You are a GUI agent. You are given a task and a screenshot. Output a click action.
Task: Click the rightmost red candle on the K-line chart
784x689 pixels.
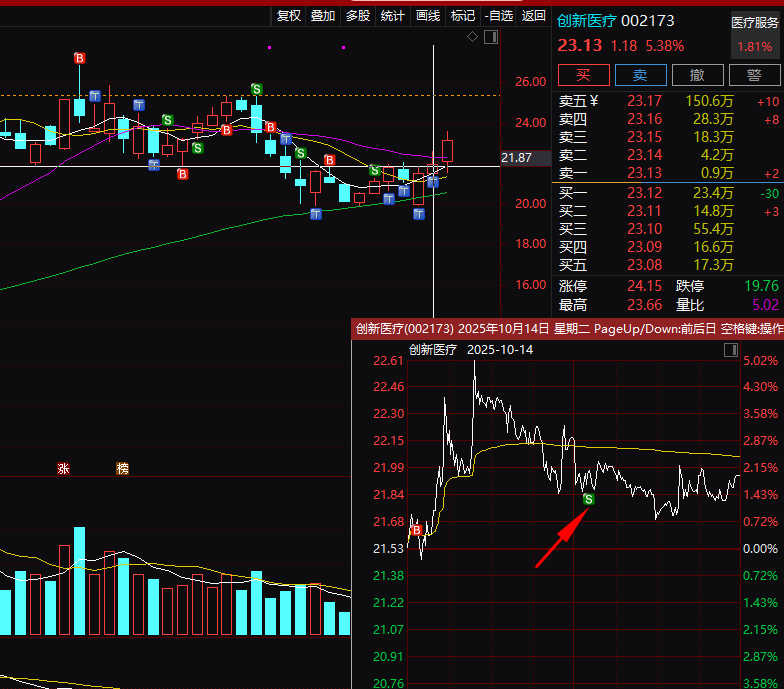[x=448, y=151]
